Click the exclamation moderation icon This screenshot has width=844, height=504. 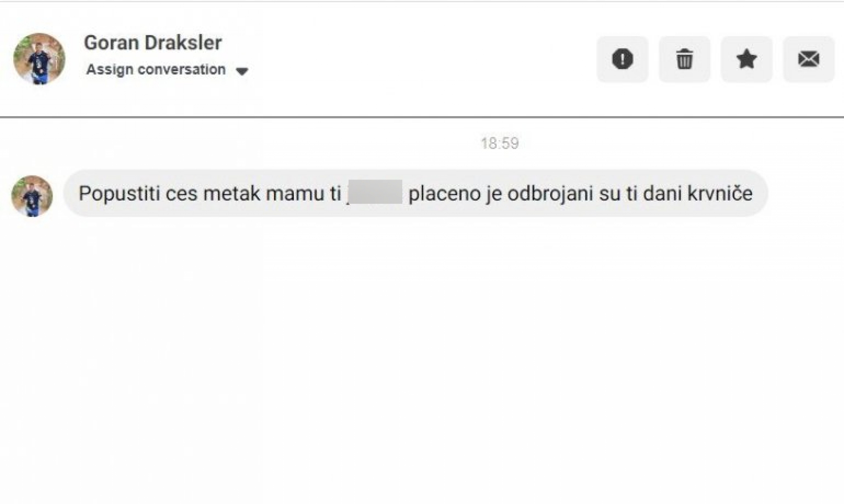click(622, 59)
